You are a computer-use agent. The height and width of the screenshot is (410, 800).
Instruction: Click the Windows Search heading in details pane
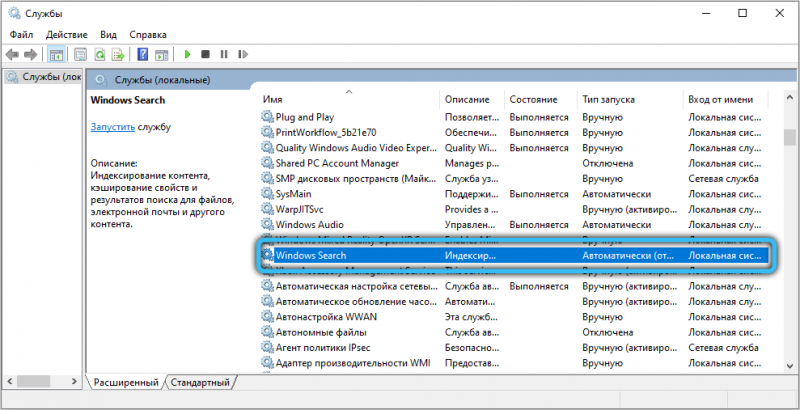[128, 100]
